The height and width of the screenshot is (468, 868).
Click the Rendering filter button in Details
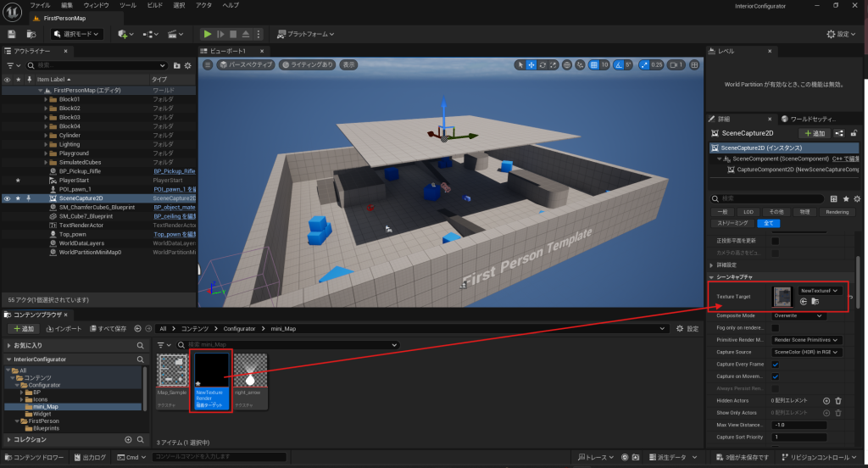click(837, 211)
